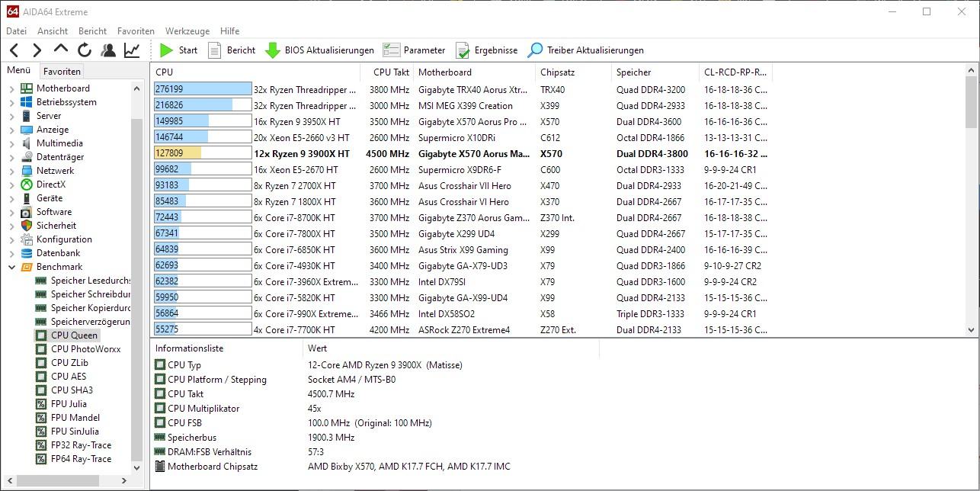
Task: Sort by the Speicher column header
Action: [x=655, y=72]
